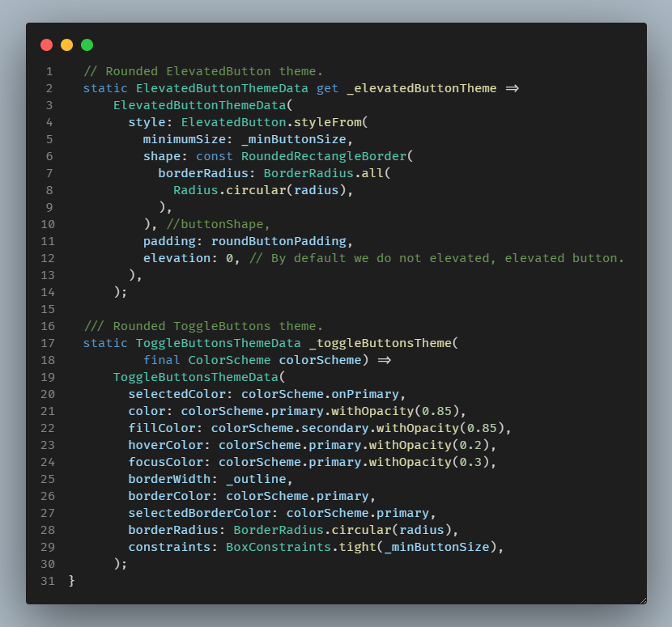This screenshot has height=627, width=672.
Task: Click 'borderWidth: _outline,' on line 25
Action: (x=211, y=479)
